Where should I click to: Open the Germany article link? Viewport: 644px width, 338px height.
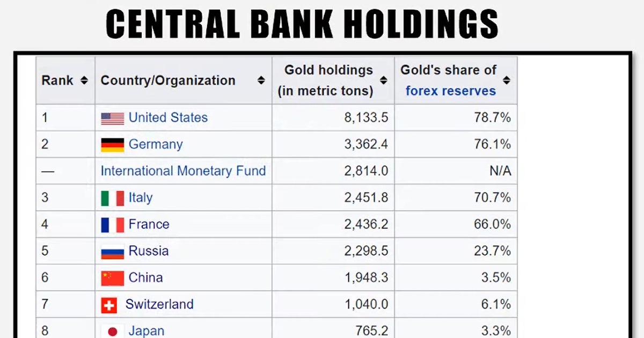155,144
